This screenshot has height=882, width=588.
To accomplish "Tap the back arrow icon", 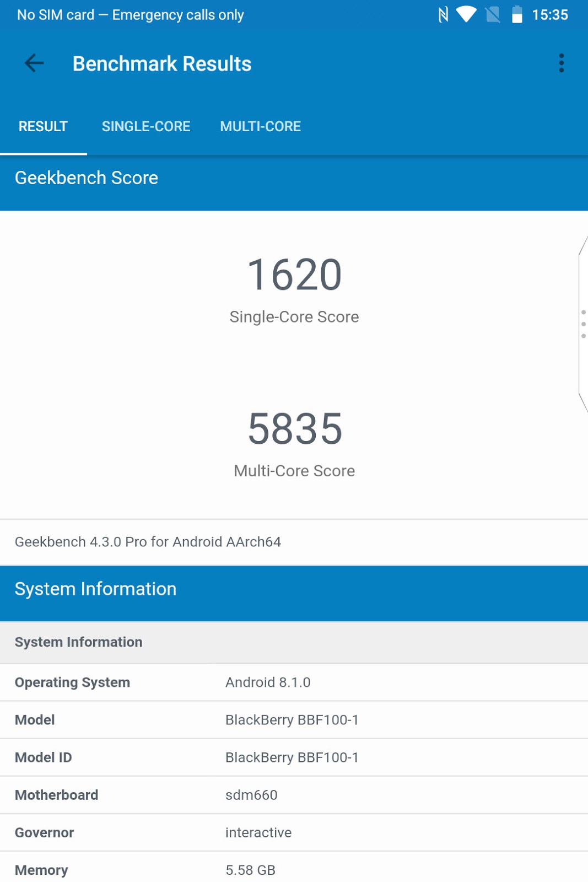I will pyautogui.click(x=34, y=63).
